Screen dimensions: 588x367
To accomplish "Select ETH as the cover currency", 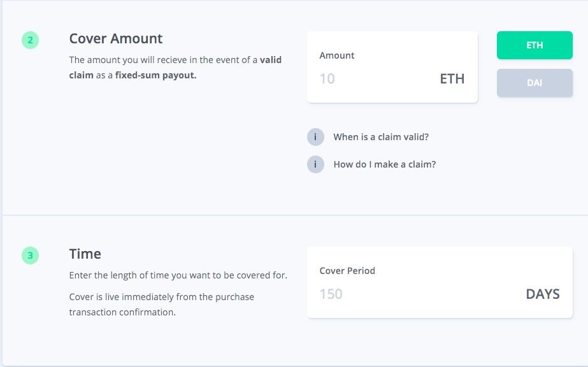I will [x=534, y=45].
